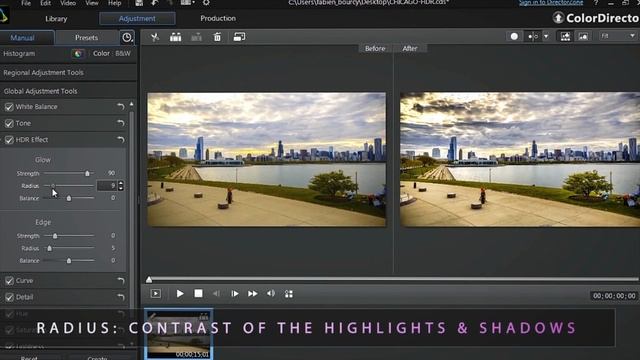Image resolution: width=640 pixels, height=360 pixels.
Task: Click the single-view circle icon
Action: pos(514,36)
